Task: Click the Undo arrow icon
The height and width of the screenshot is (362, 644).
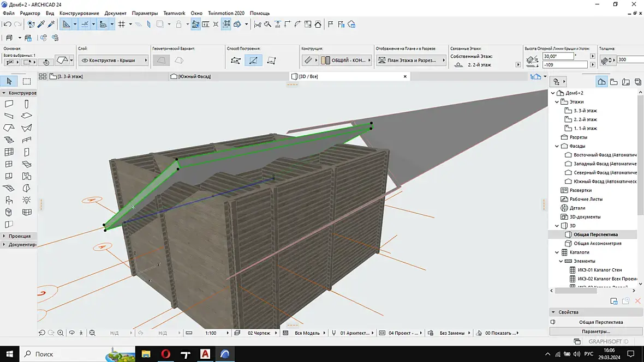Action: [7, 24]
